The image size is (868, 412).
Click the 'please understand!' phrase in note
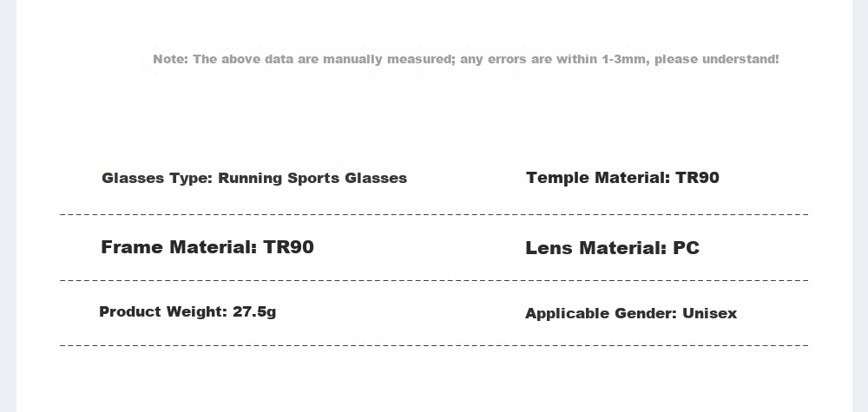click(716, 59)
